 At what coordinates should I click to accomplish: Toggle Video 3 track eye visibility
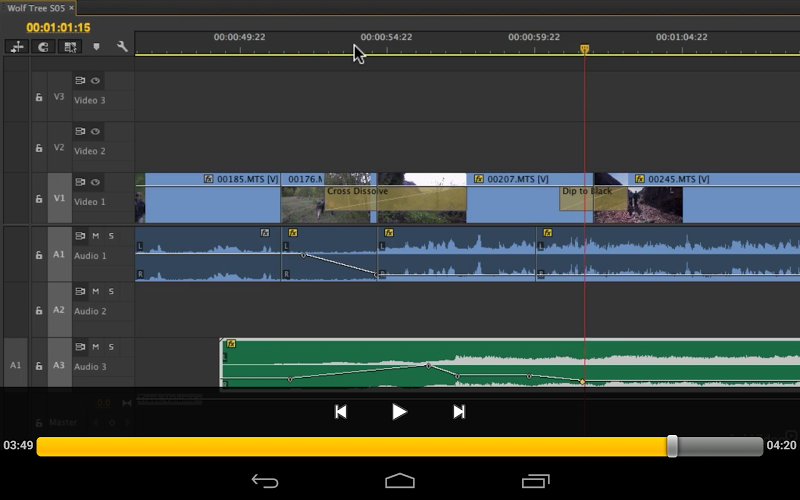(x=96, y=80)
